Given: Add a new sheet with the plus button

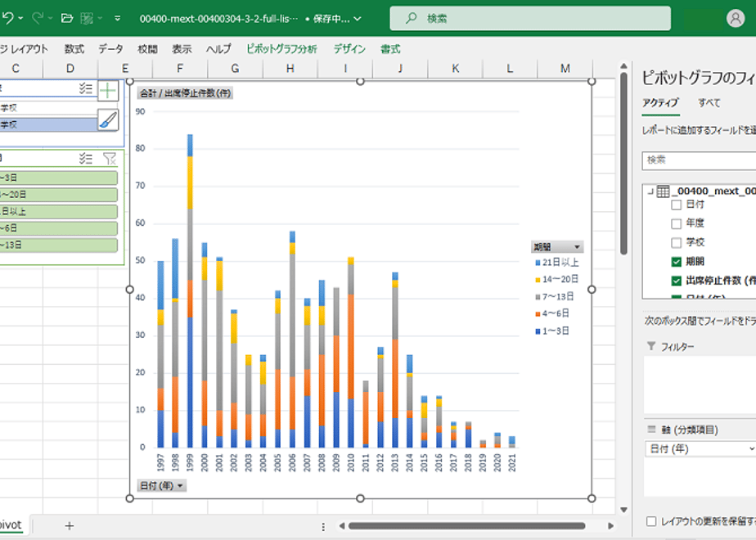Looking at the screenshot, I should (70, 525).
